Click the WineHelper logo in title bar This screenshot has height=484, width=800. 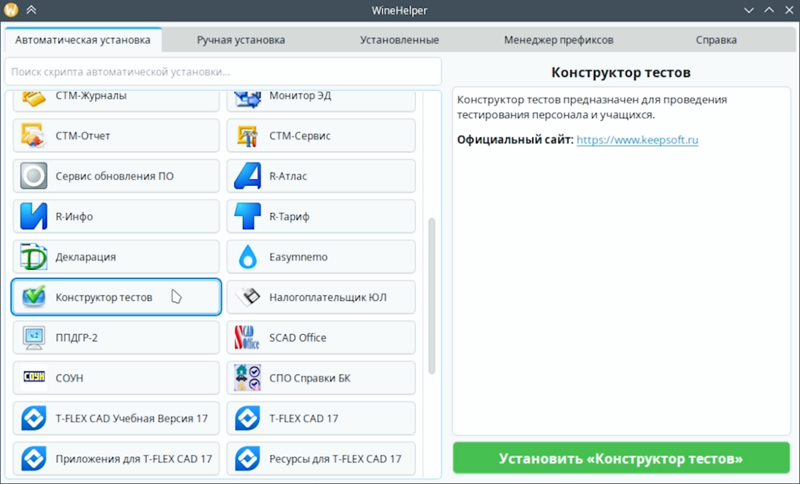[12, 10]
